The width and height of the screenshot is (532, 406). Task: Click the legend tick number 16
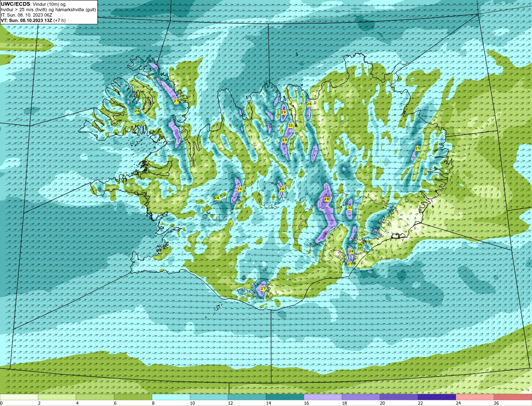coord(305,403)
